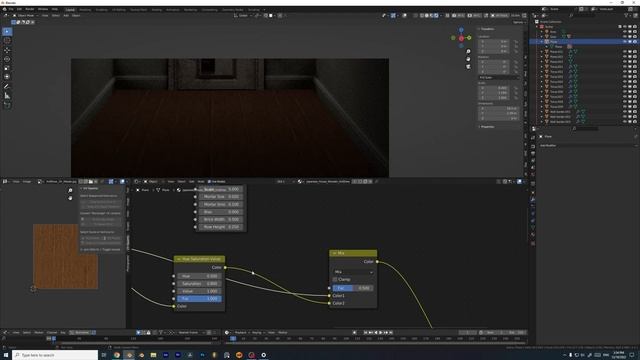
Task: Open Task View on the taskbar
Action: pyautogui.click(x=104, y=355)
